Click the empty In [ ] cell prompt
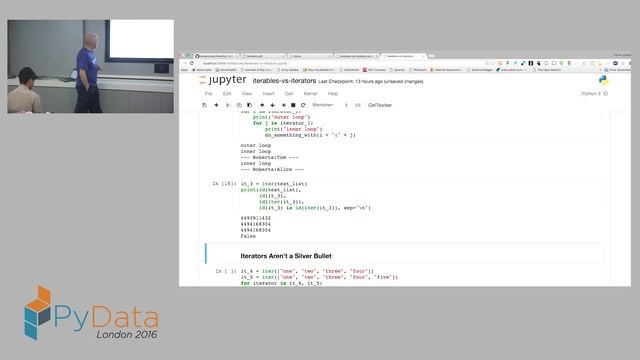This screenshot has width=640, height=360. [x=226, y=271]
